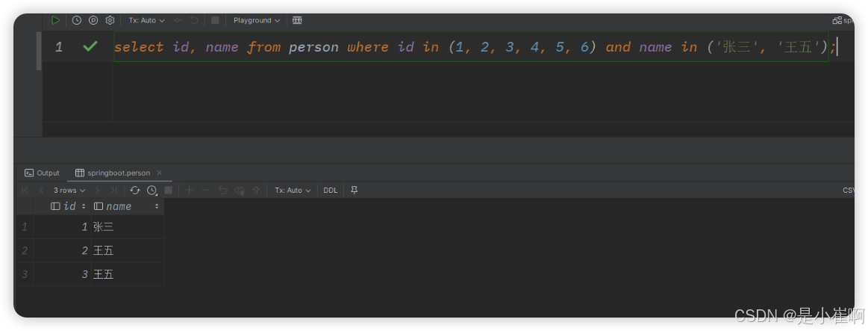
Task: Click the auto-refresh clock icon in results toolbar
Action: (152, 191)
